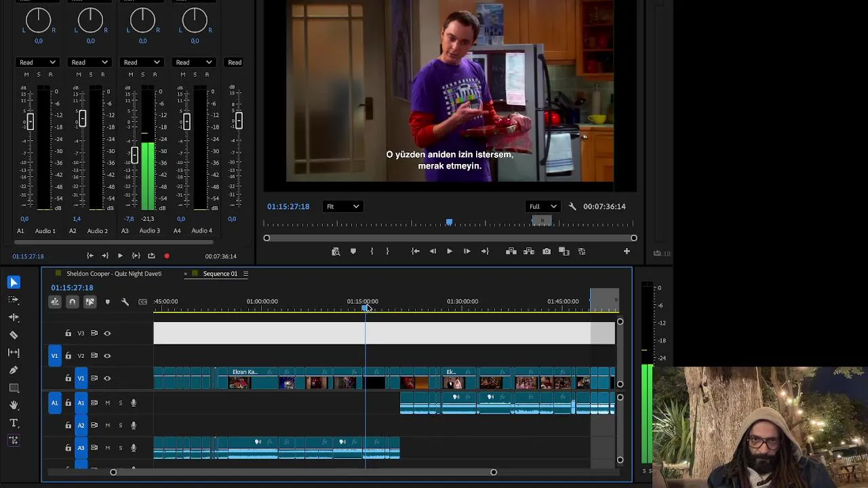
Task: Click Export Frame camera icon
Action: 547,251
